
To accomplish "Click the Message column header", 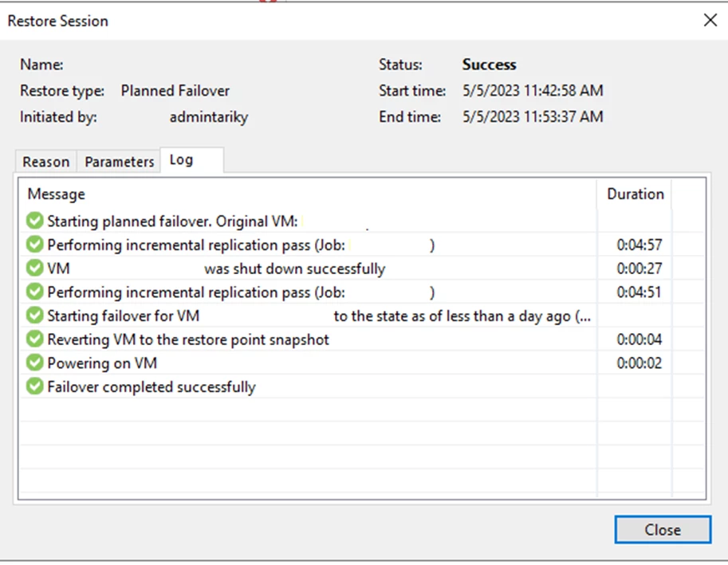I will [307, 194].
